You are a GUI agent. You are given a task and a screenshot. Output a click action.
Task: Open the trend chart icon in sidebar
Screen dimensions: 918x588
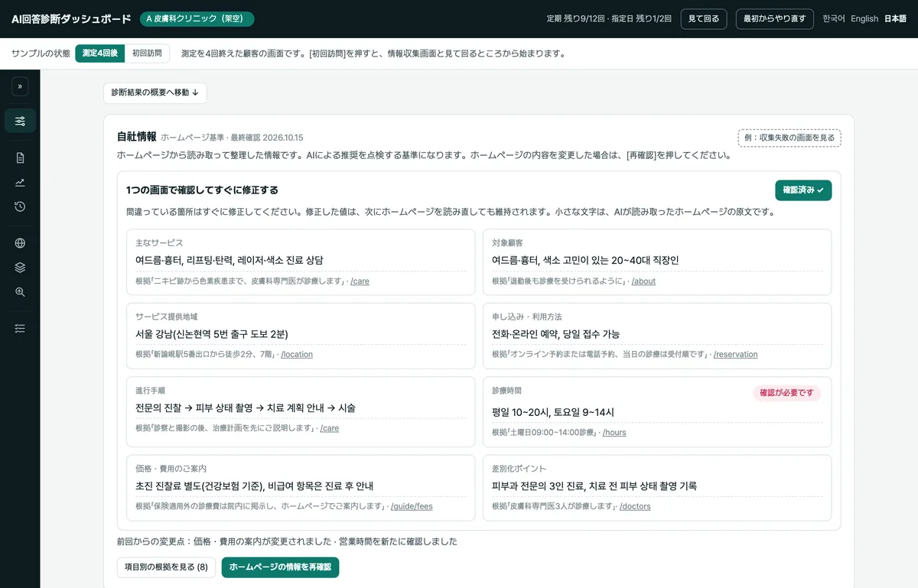20,182
